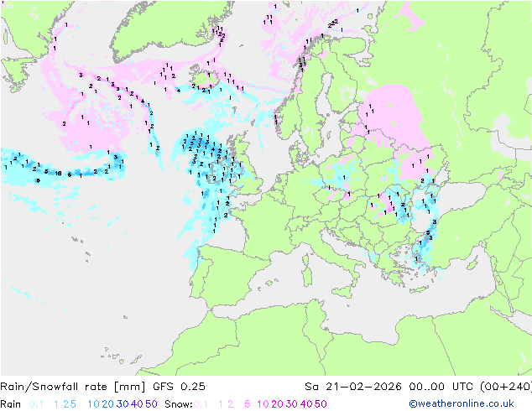Image resolution: width=532 pixels, height=411 pixels.
Task: Pick the Rain 20 legend color value
Action: 108,404
